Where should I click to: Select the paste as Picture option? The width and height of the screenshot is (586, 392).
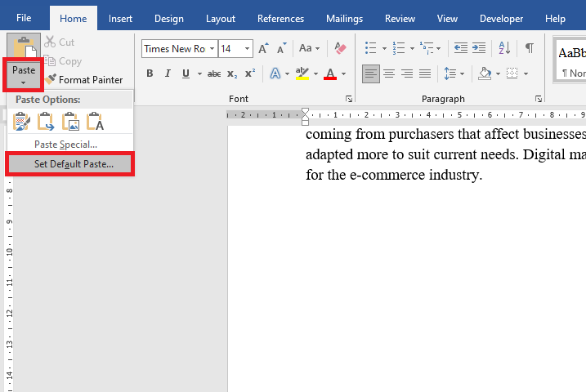click(x=71, y=122)
